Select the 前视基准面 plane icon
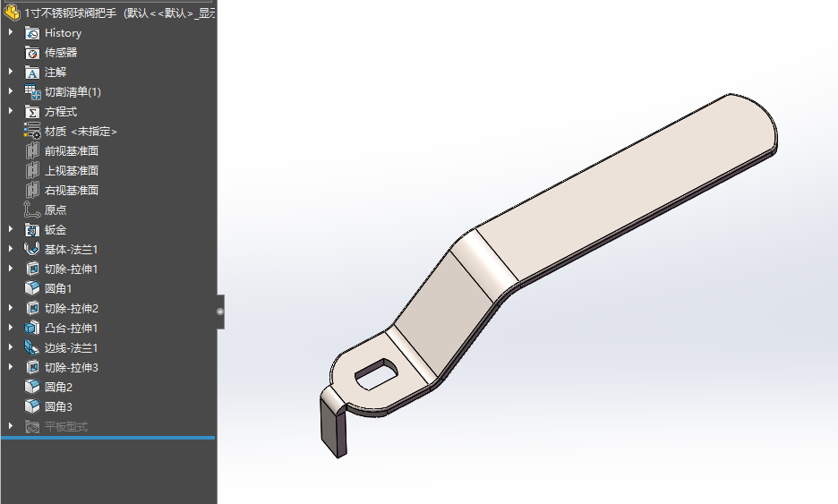Image resolution: width=838 pixels, height=504 pixels. (x=32, y=151)
